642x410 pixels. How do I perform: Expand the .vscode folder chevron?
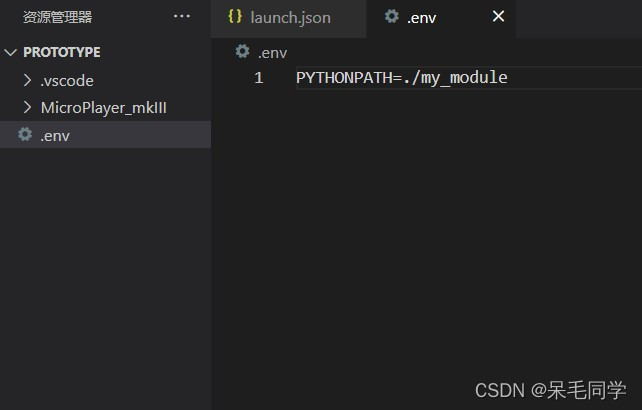point(27,80)
